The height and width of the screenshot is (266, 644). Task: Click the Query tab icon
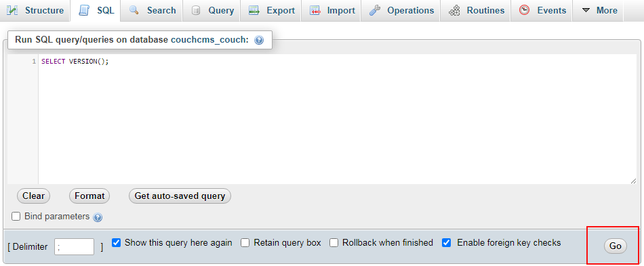[197, 10]
